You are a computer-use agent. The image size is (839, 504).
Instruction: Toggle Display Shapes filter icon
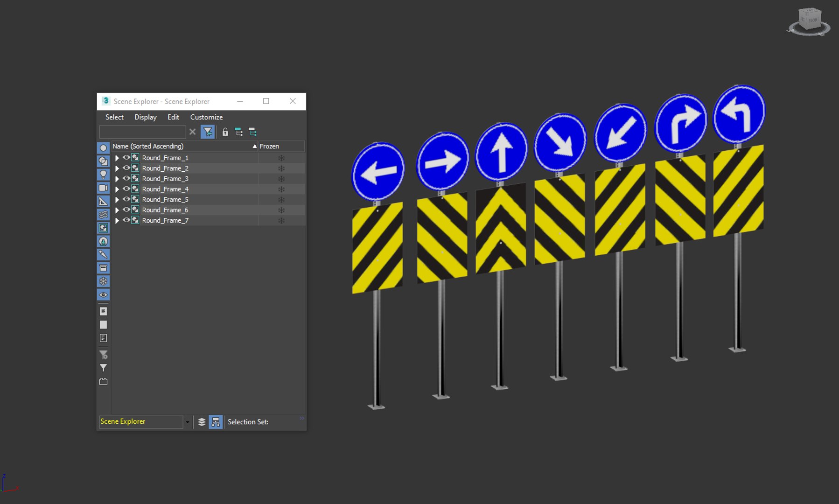click(103, 161)
